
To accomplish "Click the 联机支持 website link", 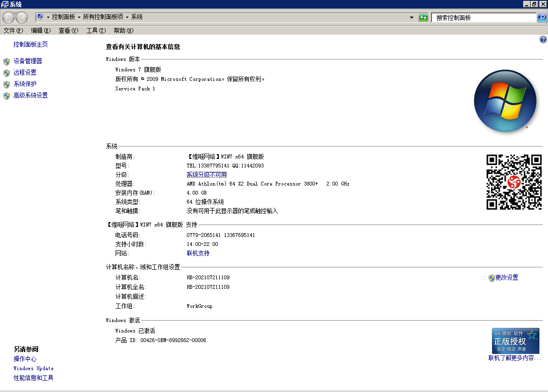I will point(198,253).
